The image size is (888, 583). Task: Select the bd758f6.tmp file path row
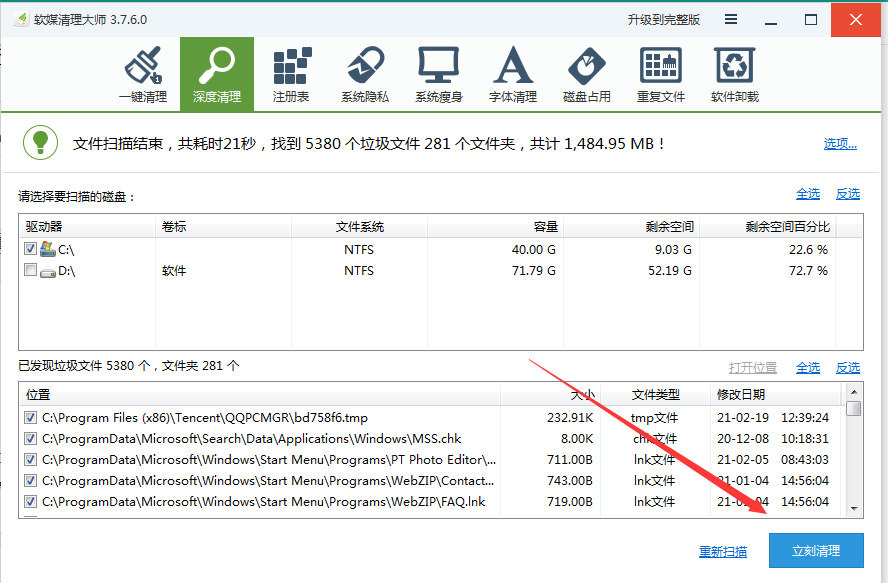pyautogui.click(x=205, y=418)
